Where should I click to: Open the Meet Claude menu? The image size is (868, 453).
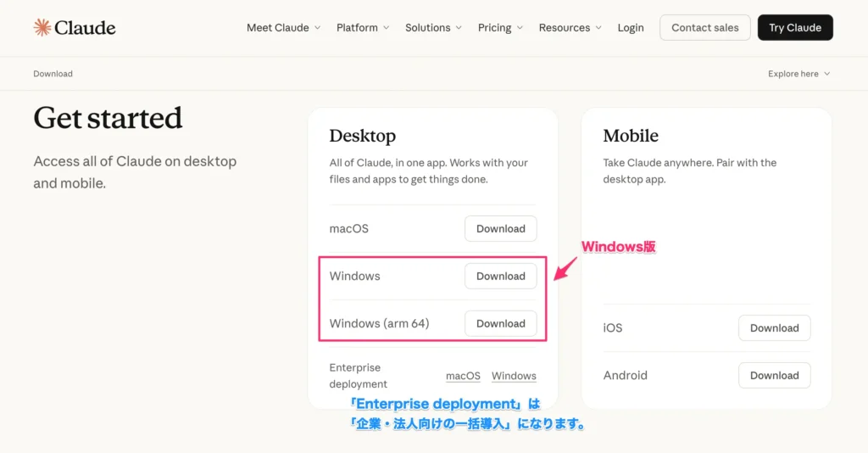coord(283,28)
